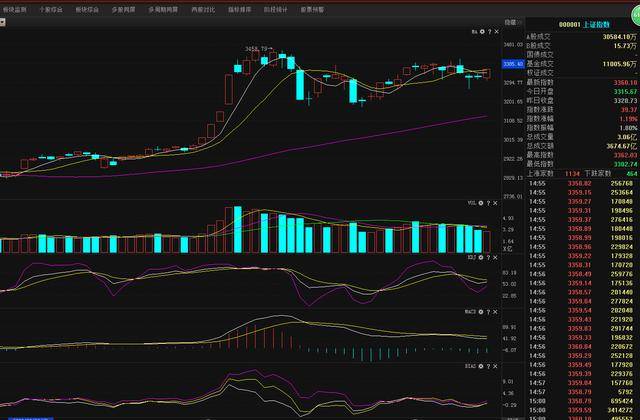This screenshot has width=640, height=420.
Task: Click the MA panel help question mark
Action: (x=491, y=32)
